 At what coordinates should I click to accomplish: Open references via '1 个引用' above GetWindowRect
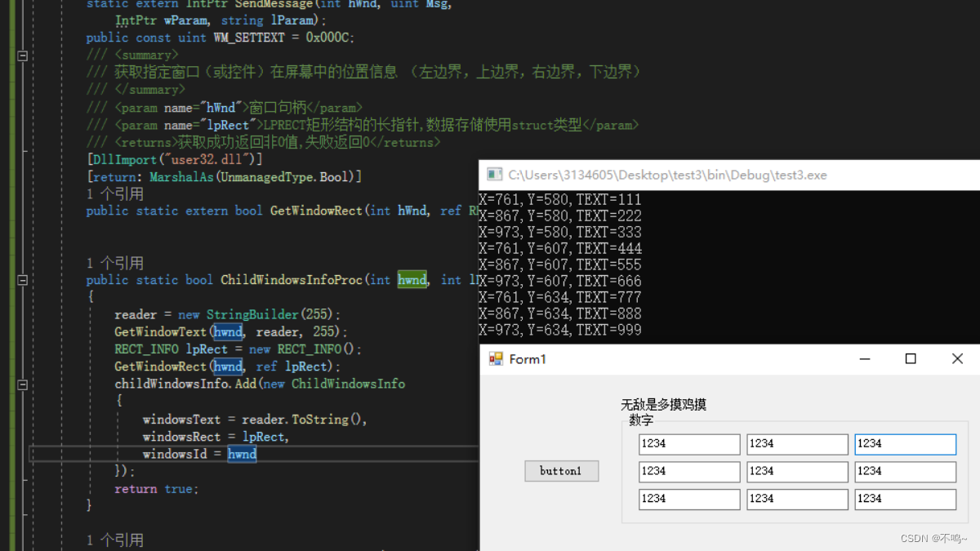point(109,193)
